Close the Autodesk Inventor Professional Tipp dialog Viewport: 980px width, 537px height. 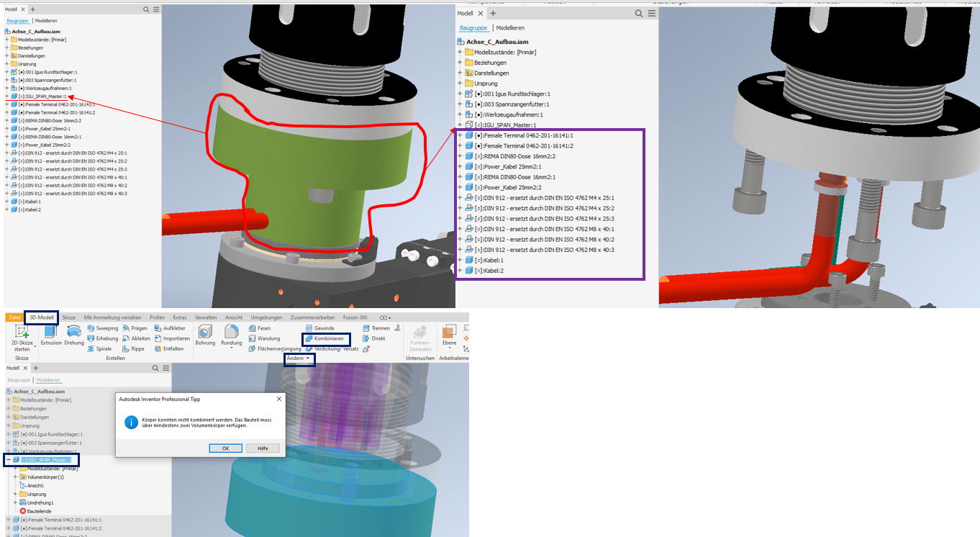click(279, 398)
